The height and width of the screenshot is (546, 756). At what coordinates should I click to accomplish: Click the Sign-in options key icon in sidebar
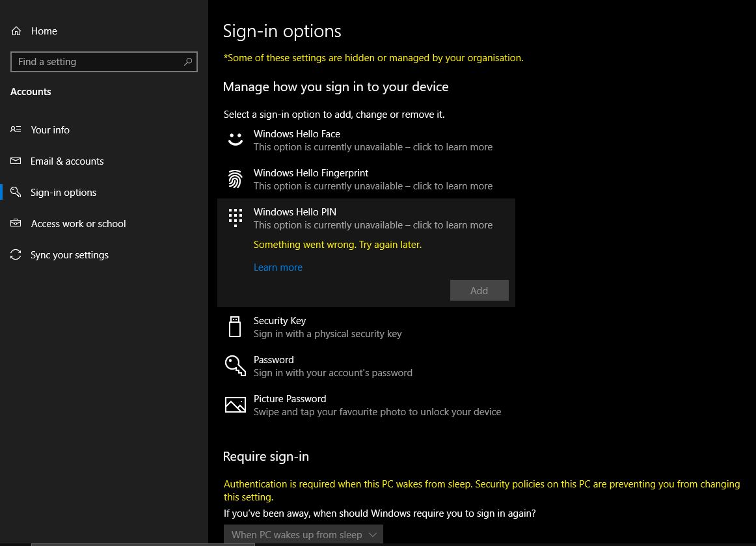pos(16,193)
